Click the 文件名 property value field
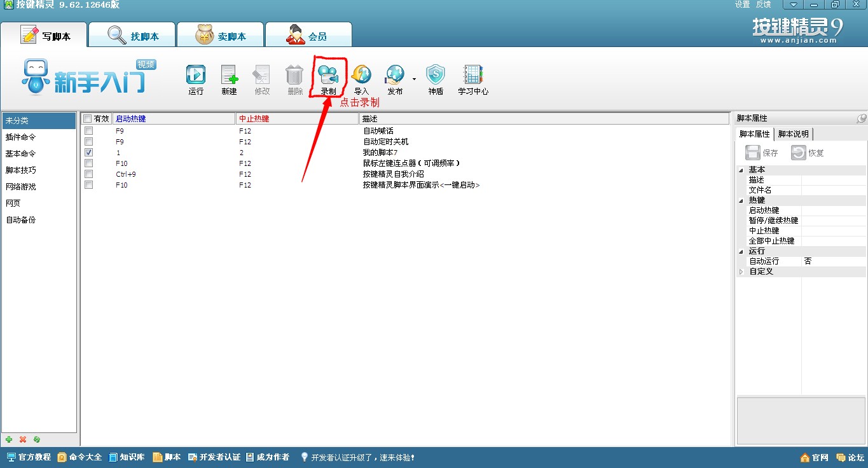Screen dimensions: 868x468 point(834,190)
